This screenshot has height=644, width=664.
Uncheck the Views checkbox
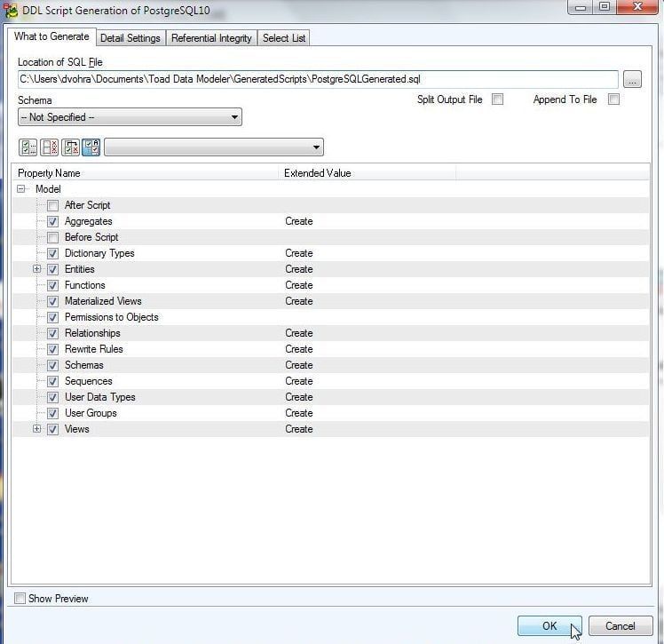[52, 429]
